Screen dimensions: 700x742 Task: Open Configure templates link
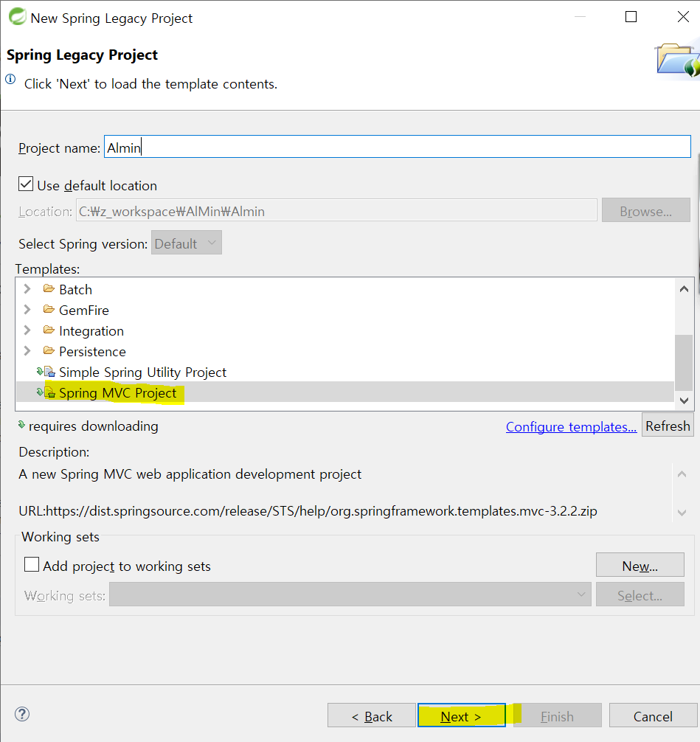point(571,426)
